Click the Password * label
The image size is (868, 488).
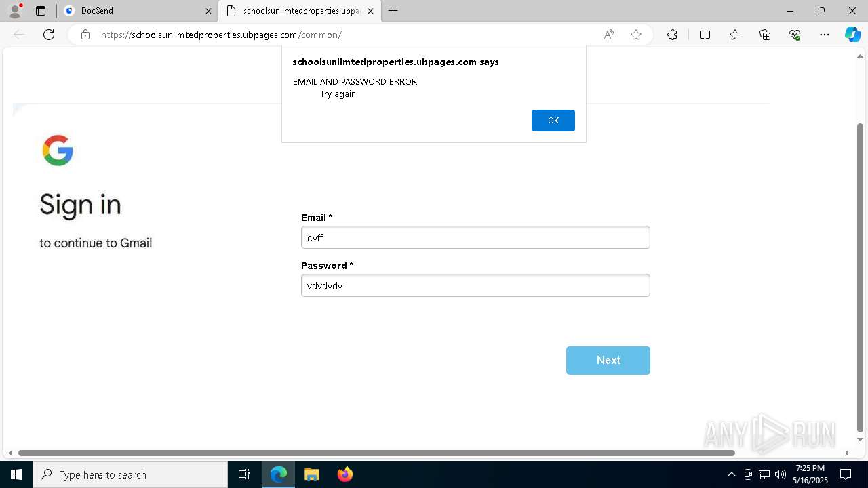click(x=328, y=266)
